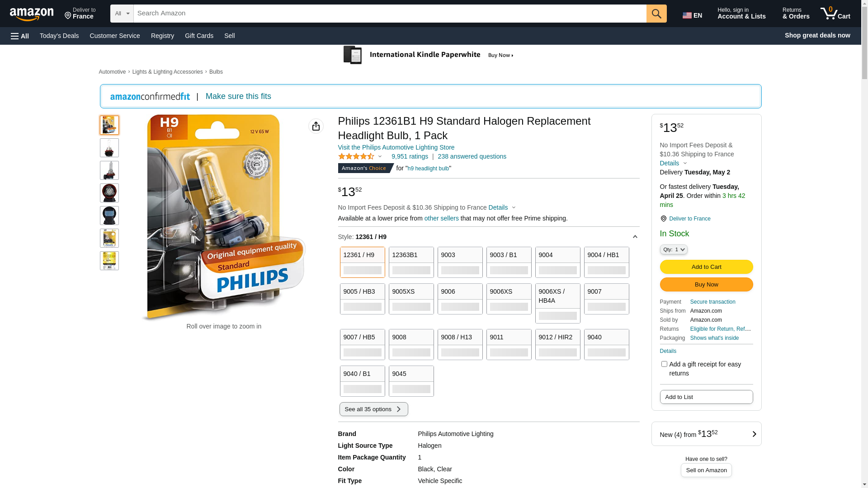This screenshot has width=868, height=488.
Task: Click the Amazon logo
Action: point(32,14)
